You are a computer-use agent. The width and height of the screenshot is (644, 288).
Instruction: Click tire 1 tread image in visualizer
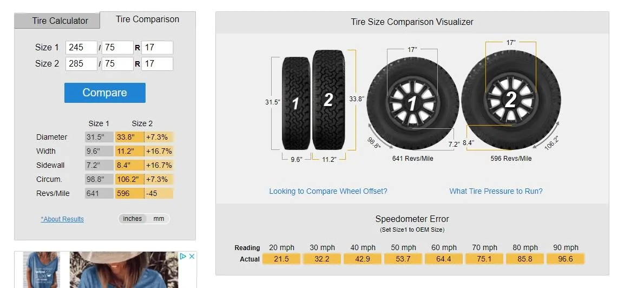point(295,103)
